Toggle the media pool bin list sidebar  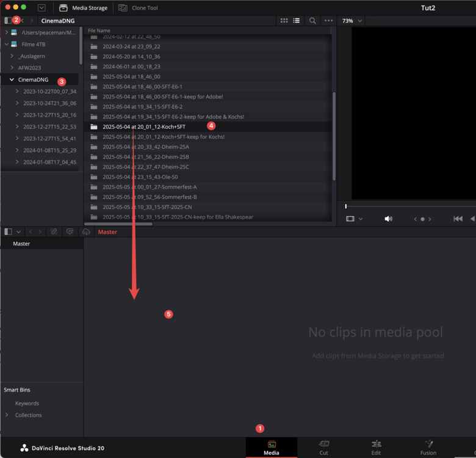tap(9, 232)
